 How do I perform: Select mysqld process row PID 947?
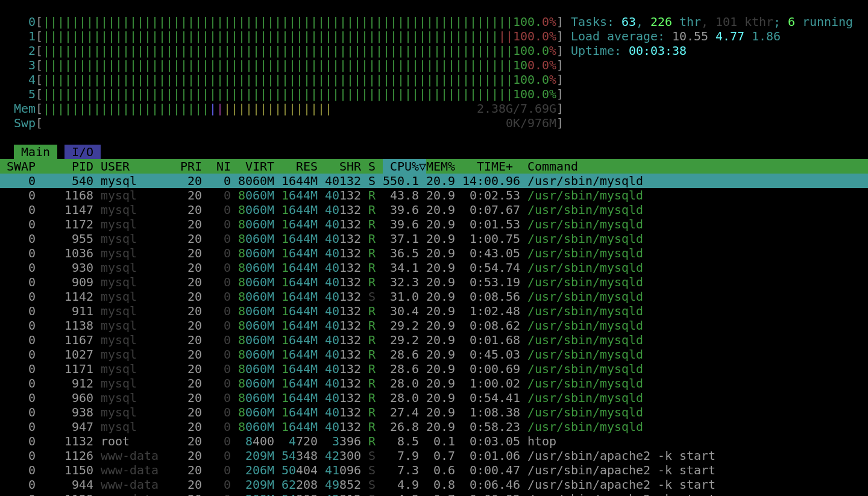click(x=434, y=427)
